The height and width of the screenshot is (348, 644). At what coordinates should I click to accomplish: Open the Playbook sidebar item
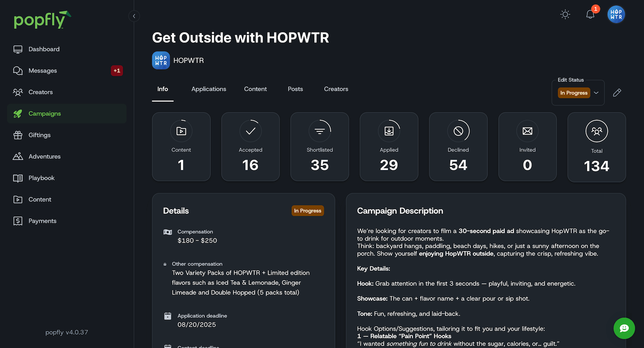click(67, 178)
